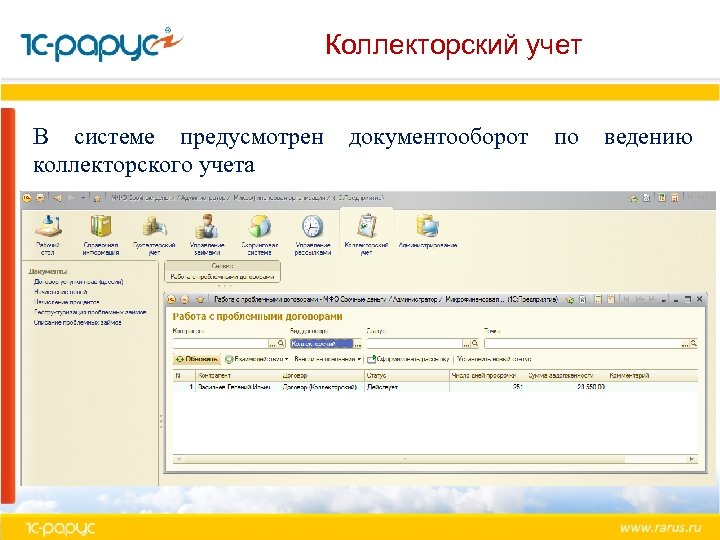Click the white grid icon in the main window title bar
720x540 pixels.
[x=647, y=198]
